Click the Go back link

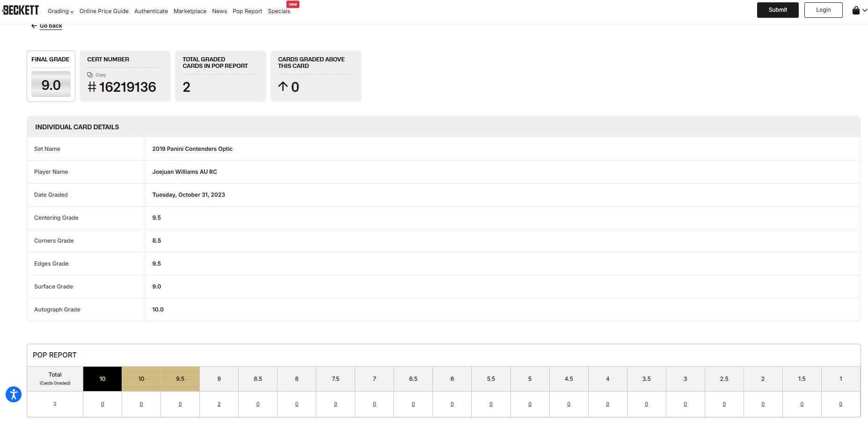pos(51,26)
